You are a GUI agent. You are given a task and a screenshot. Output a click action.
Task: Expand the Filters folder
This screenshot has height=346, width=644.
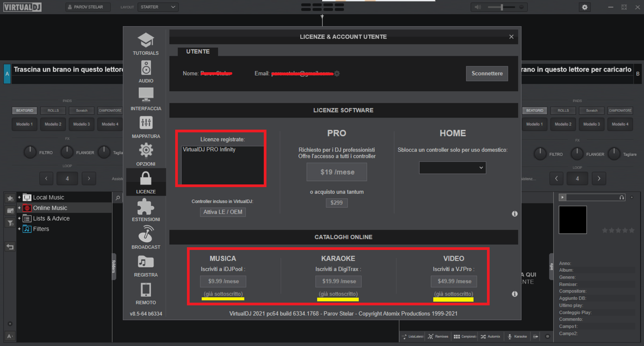click(19, 229)
